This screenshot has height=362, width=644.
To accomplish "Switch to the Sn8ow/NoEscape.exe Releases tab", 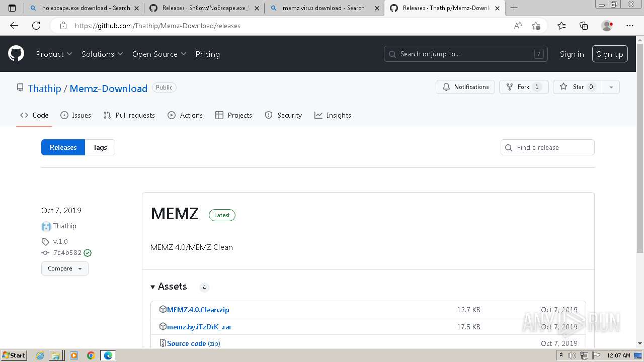I will [x=204, y=8].
